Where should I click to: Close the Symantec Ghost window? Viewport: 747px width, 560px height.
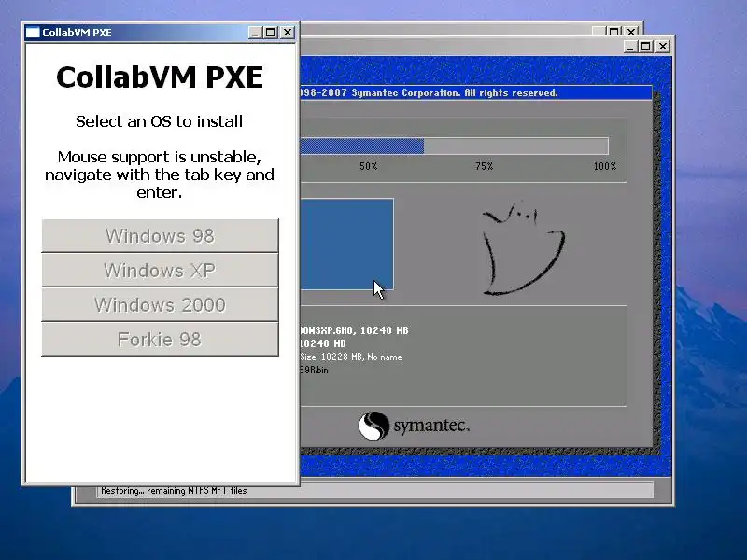click(663, 47)
